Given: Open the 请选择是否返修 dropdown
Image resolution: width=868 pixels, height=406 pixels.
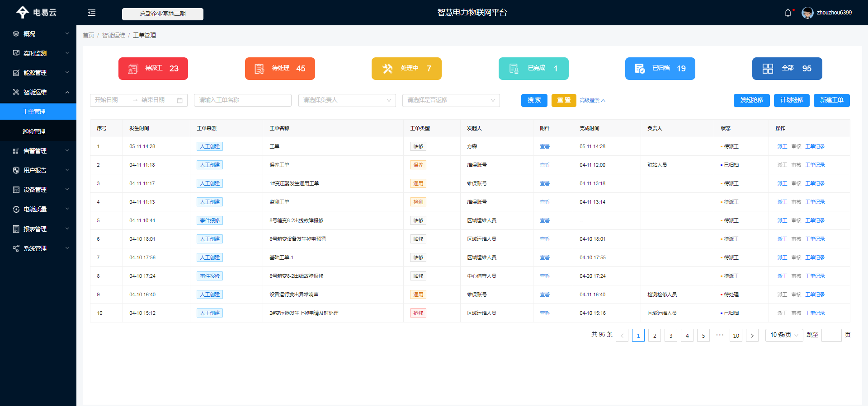Looking at the screenshot, I should [x=451, y=100].
